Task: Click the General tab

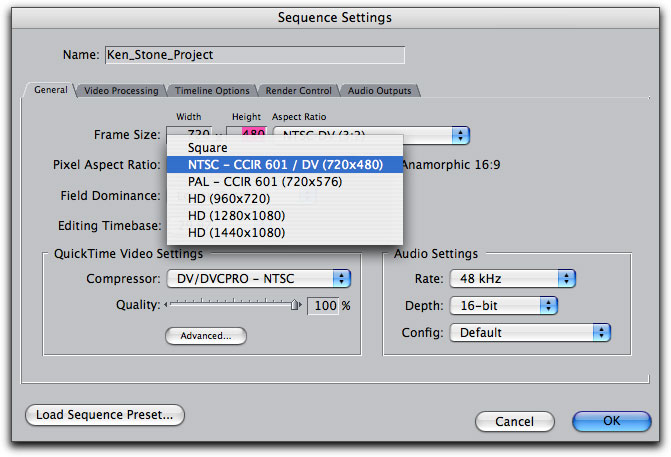Action: [x=50, y=90]
